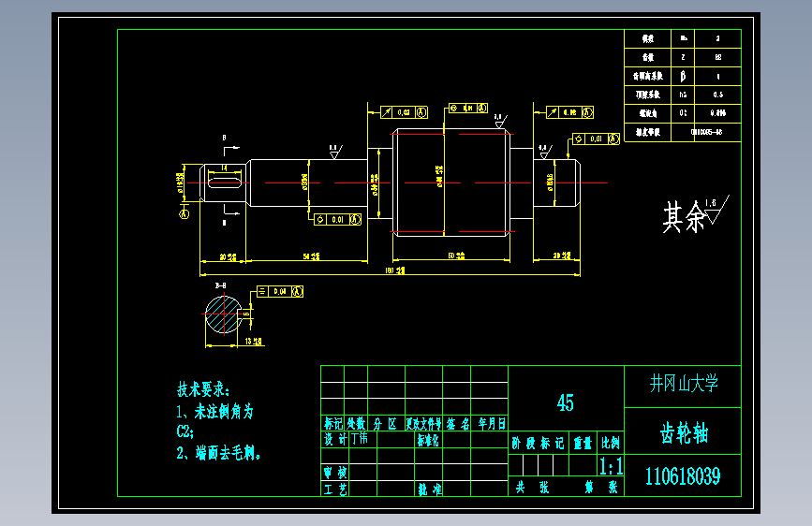The image size is (812, 526).
Task: Select the keyway slot on the left shaft end
Action: click(x=225, y=183)
